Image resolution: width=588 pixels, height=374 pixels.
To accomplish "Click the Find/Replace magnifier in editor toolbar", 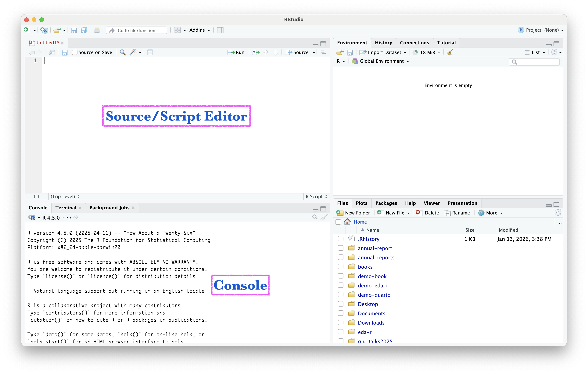I will (x=123, y=52).
